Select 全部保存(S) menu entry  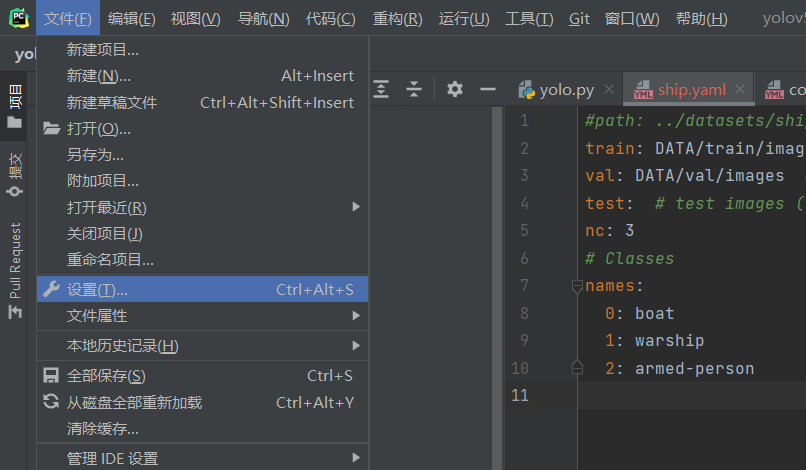[203, 376]
